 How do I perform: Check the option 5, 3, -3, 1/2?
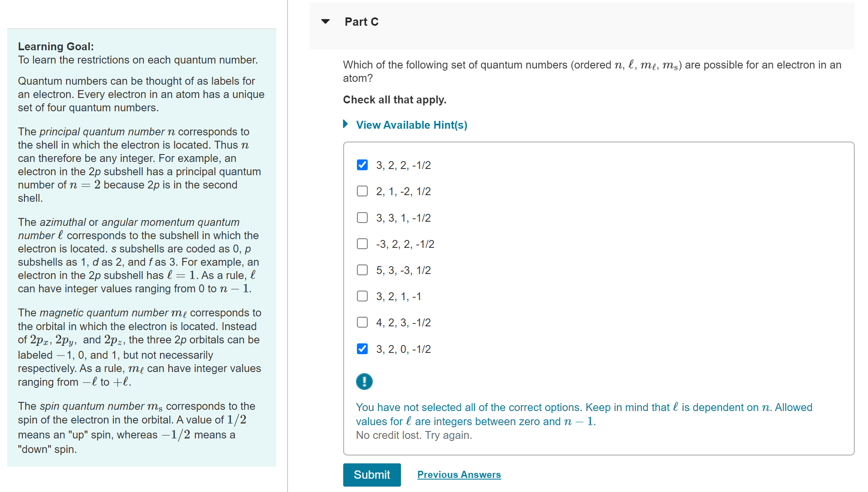point(362,270)
